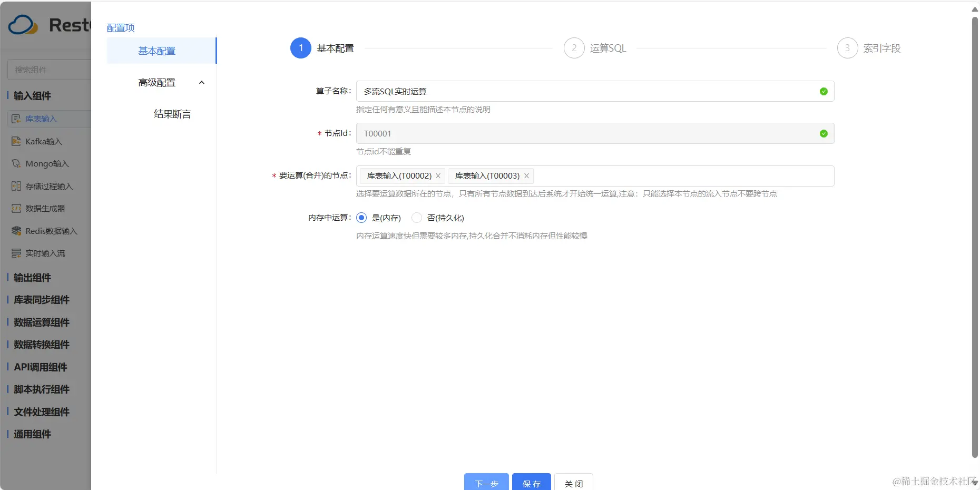The image size is (980, 490).
Task: Select the 否(持久化) radio option
Action: coord(417,218)
